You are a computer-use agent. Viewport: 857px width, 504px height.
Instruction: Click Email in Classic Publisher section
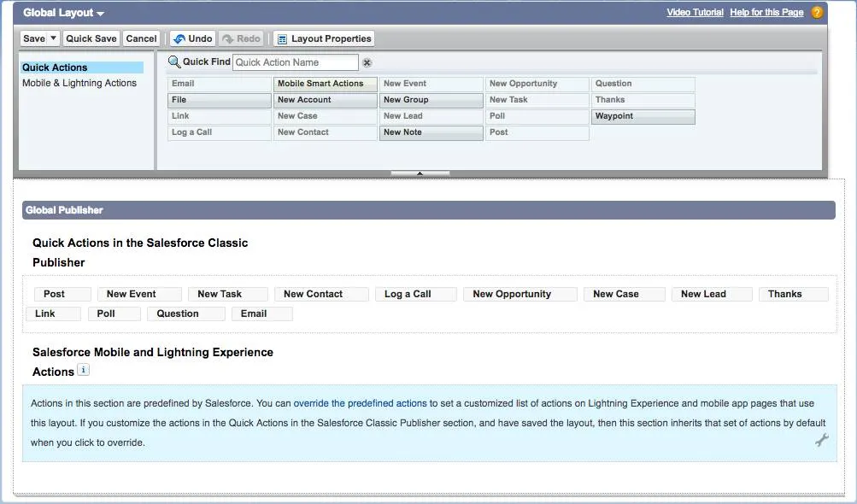pos(262,314)
